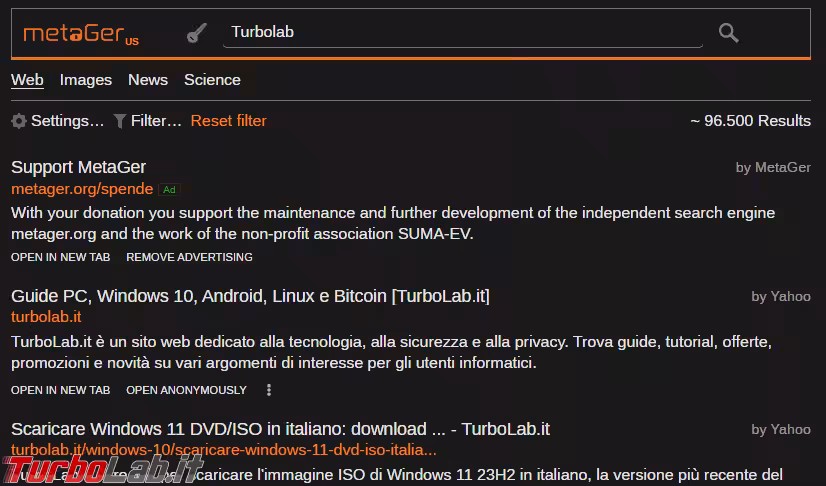
Task: Open the MetaGer ad in new tab
Action: pyautogui.click(x=60, y=257)
